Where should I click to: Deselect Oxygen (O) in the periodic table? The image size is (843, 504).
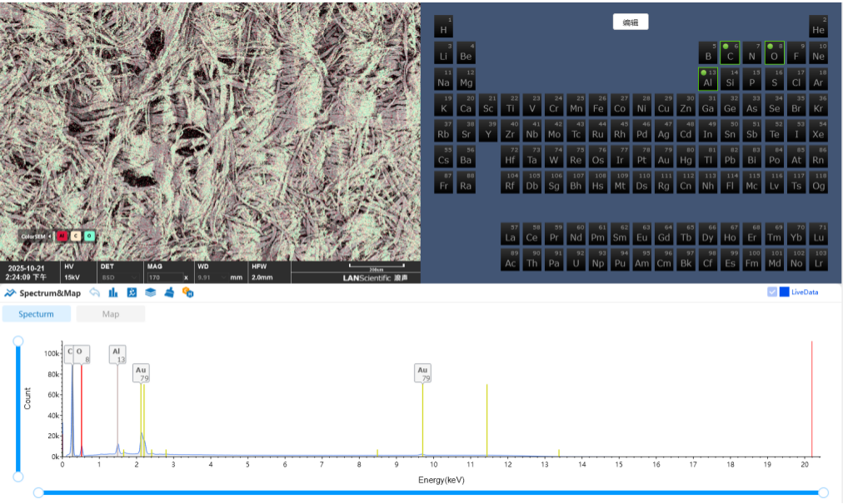[x=774, y=52]
